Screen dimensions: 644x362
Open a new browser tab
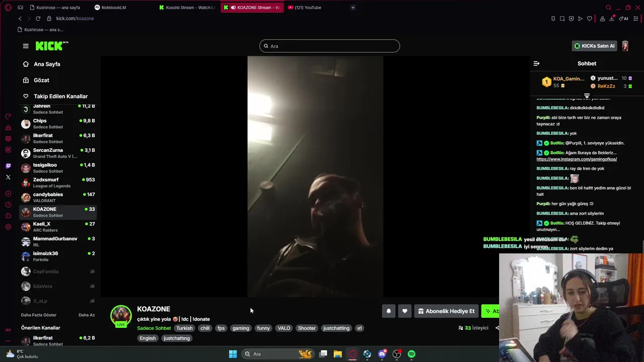coord(353,8)
